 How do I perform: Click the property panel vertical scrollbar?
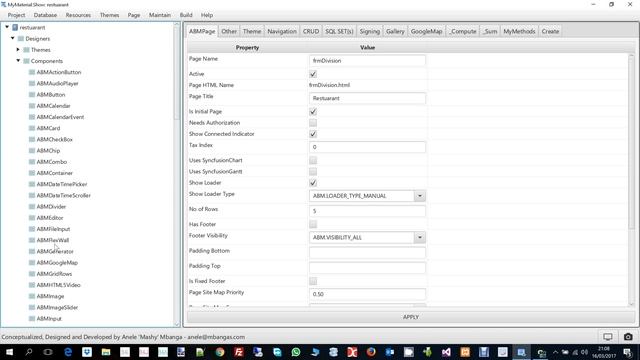631,180
